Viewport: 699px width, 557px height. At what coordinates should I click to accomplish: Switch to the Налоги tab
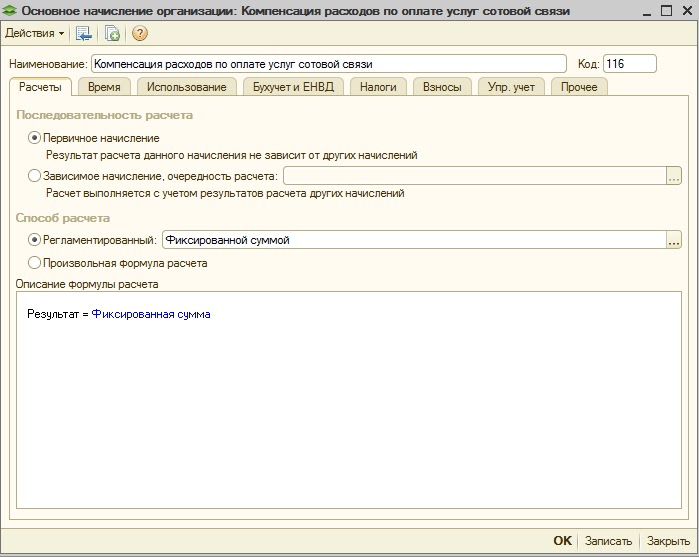coord(378,87)
